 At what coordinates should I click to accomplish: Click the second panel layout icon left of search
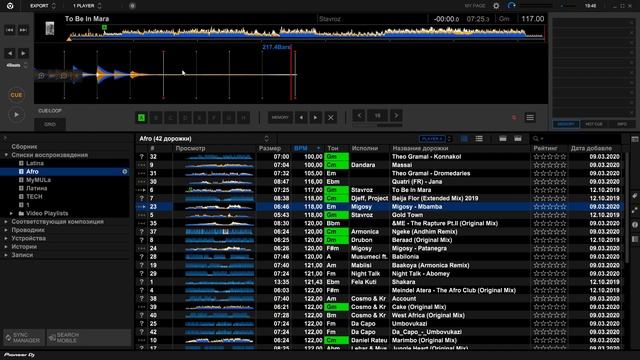pos(518,139)
